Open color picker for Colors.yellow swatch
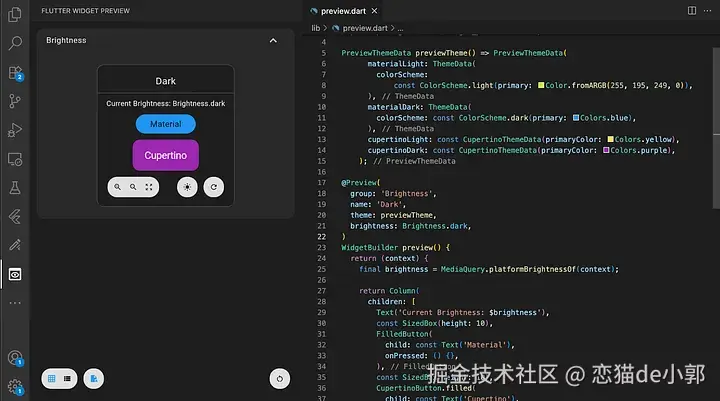The height and width of the screenshot is (401, 720). (610, 139)
